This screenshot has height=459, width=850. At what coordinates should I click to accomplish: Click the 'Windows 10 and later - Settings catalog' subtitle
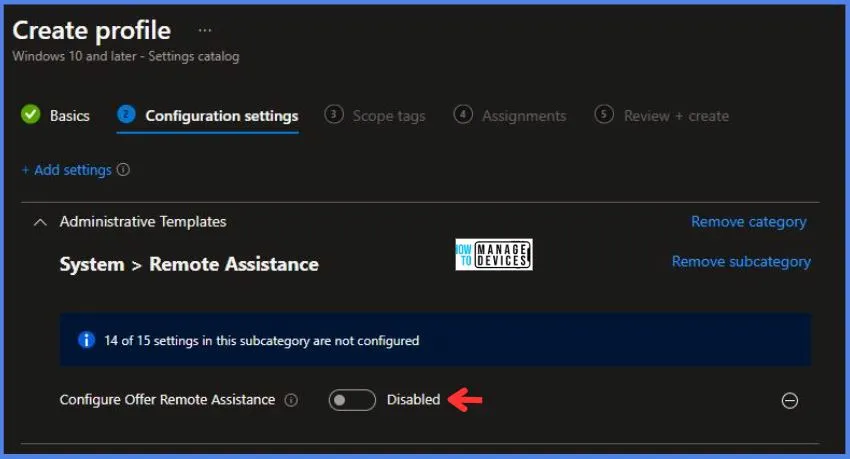(x=126, y=56)
